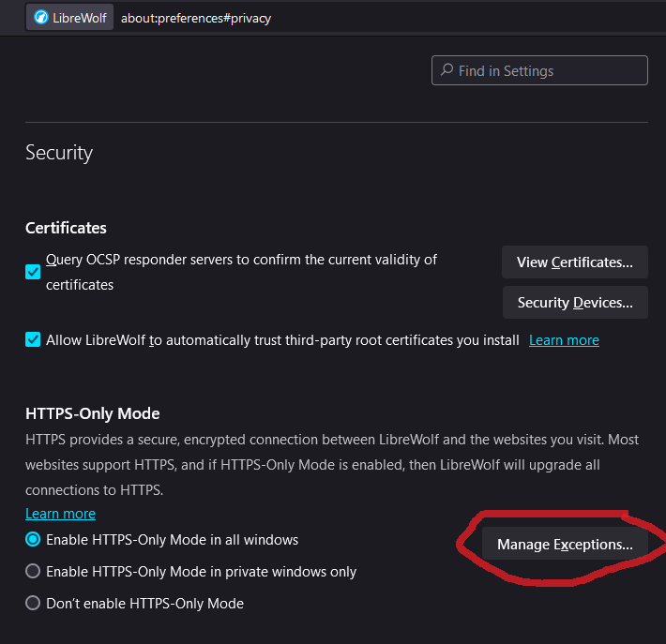Focus the about:preferences#privacy address text
666x644 pixels.
(x=196, y=18)
